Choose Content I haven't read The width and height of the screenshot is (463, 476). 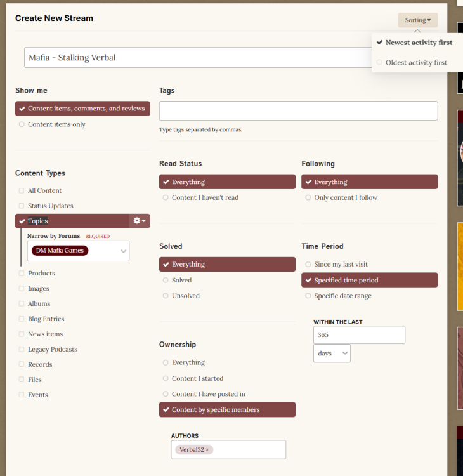pyautogui.click(x=204, y=197)
